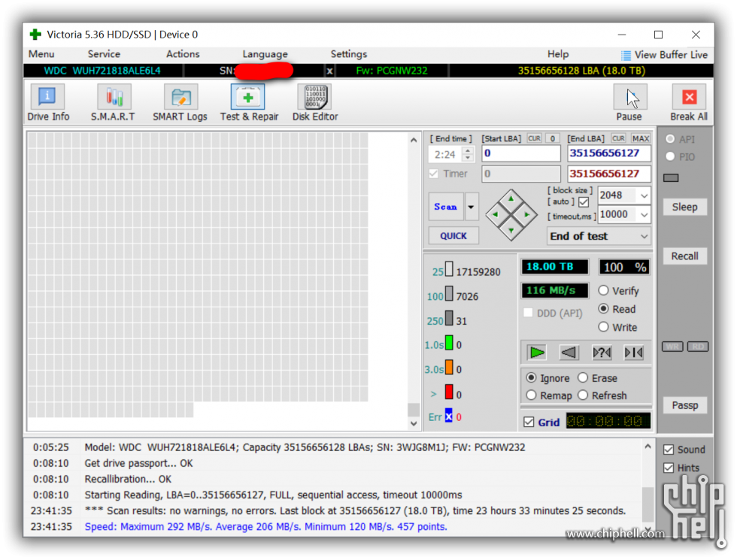Open the Menu menu
This screenshot has height=560, width=737.
coord(41,54)
